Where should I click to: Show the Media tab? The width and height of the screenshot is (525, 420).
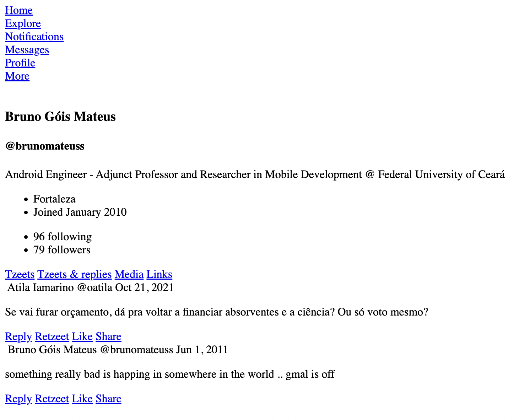[129, 274]
